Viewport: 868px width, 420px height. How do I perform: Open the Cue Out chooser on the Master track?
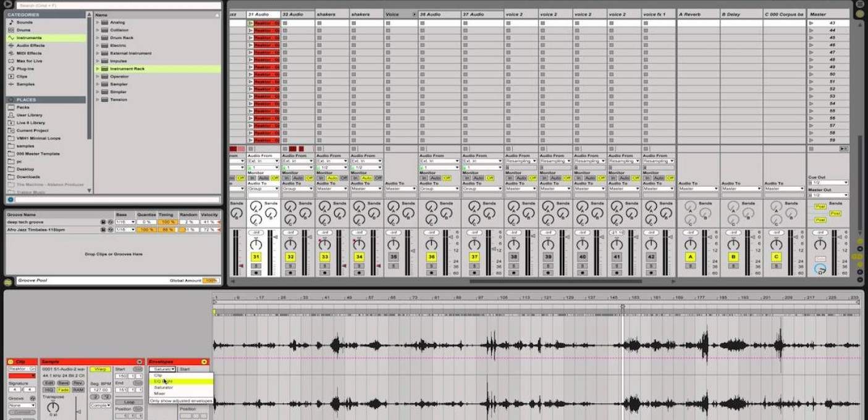(x=828, y=182)
